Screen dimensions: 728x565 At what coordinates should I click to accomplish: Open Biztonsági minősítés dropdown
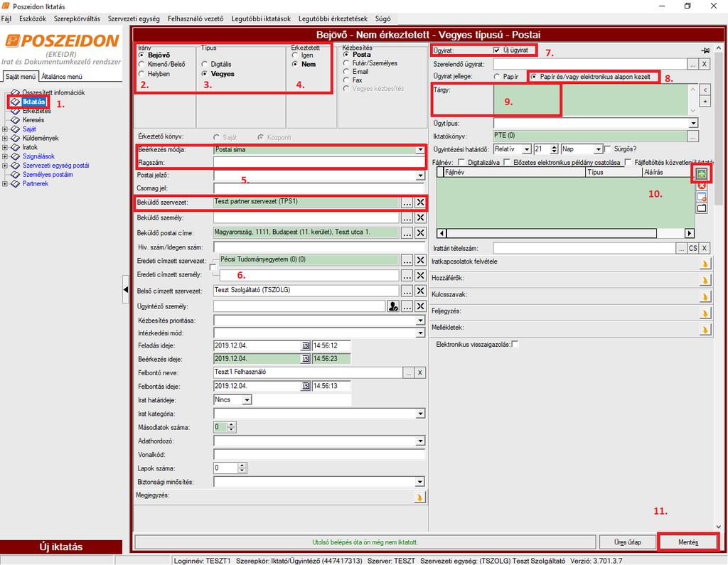[x=420, y=482]
